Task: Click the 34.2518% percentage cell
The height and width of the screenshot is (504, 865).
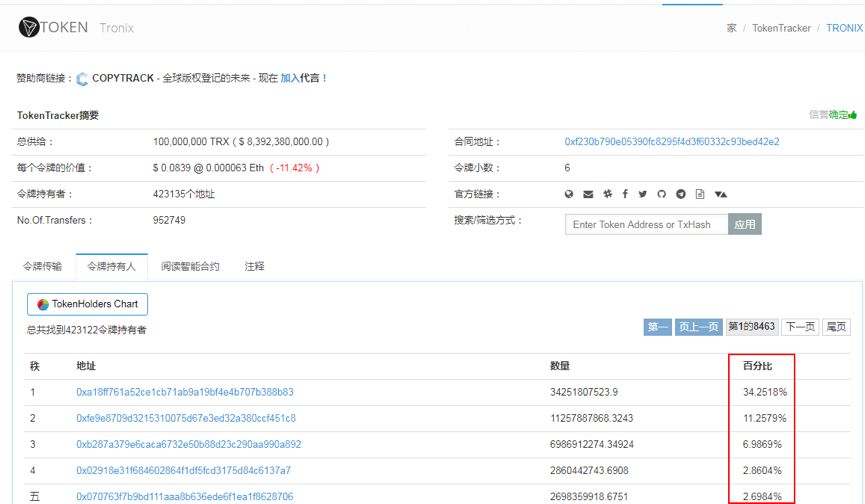Action: (x=765, y=392)
